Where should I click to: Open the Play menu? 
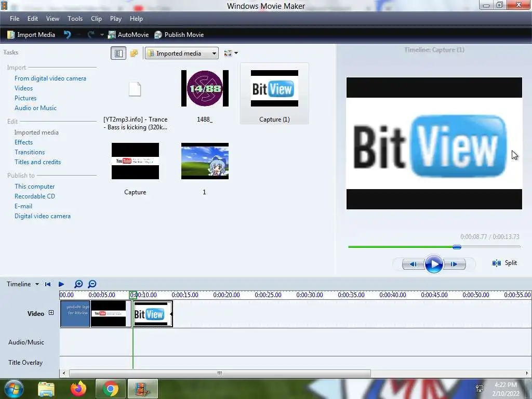[116, 19]
